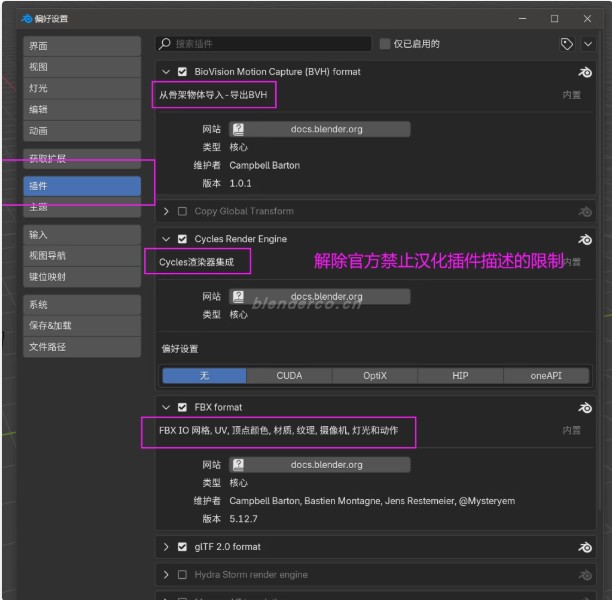This screenshot has width=612, height=600.
Task: Open 输入 preferences section
Action: click(82, 235)
